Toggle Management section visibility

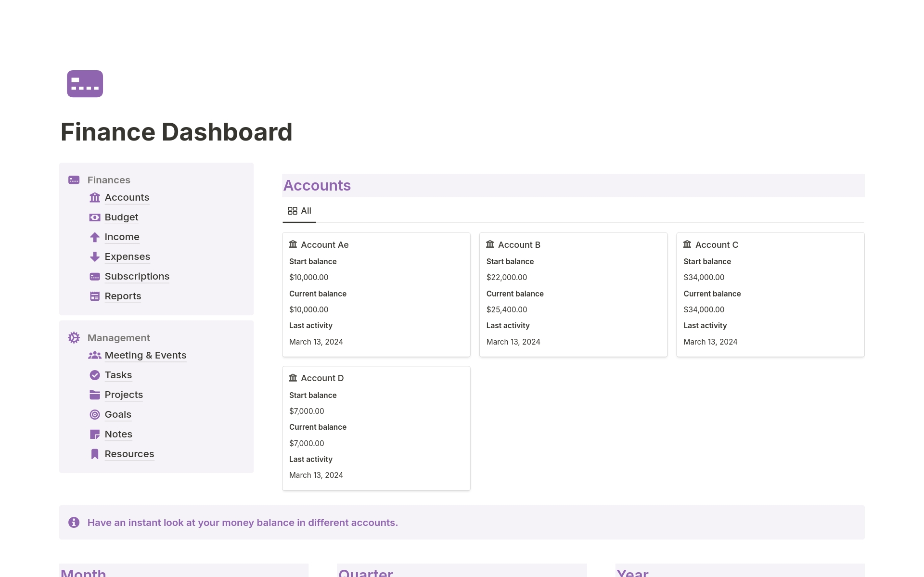(119, 338)
